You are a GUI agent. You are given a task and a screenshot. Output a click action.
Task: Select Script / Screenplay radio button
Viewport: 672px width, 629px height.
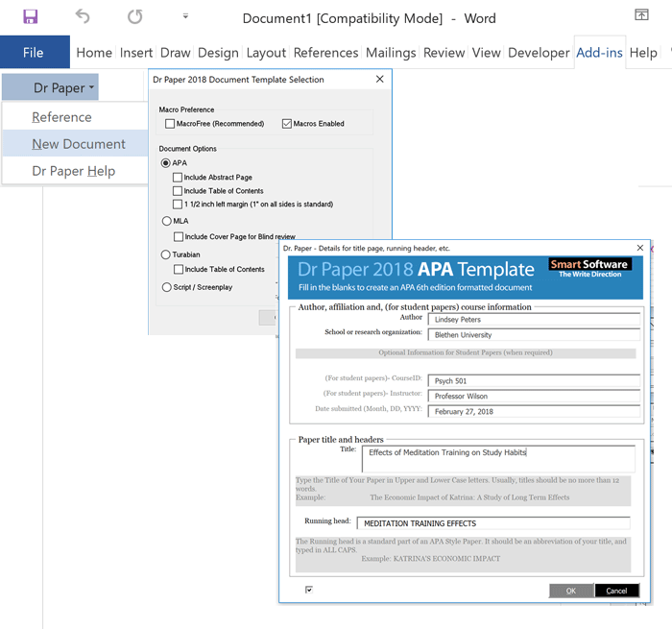point(166,286)
